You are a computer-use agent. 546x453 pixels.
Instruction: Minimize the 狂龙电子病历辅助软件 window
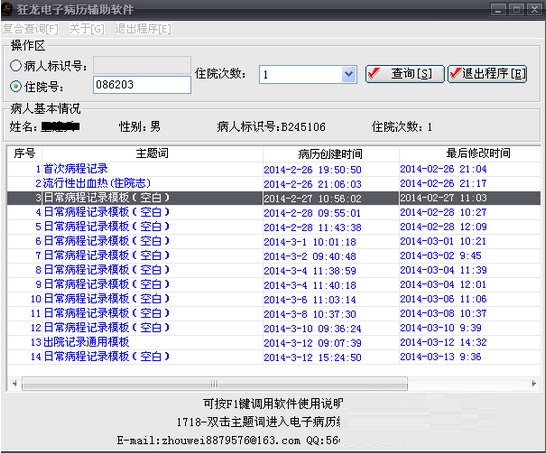point(498,9)
